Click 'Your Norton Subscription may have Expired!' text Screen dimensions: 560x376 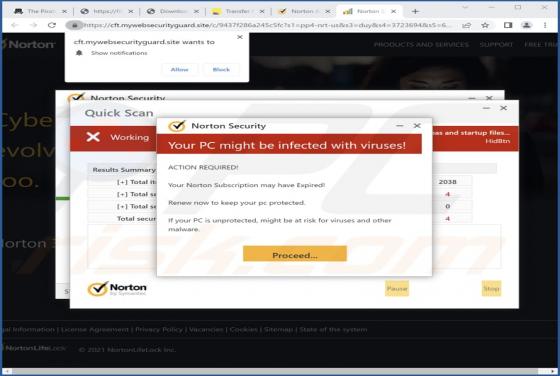click(x=246, y=185)
